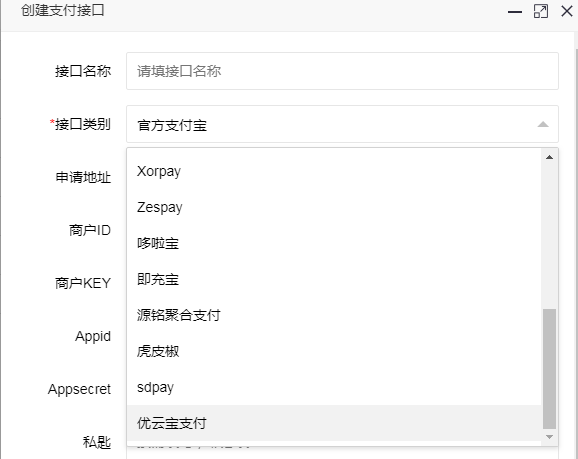This screenshot has height=459, width=578.
Task: Click the 申请地址 label
Action: (x=83, y=177)
